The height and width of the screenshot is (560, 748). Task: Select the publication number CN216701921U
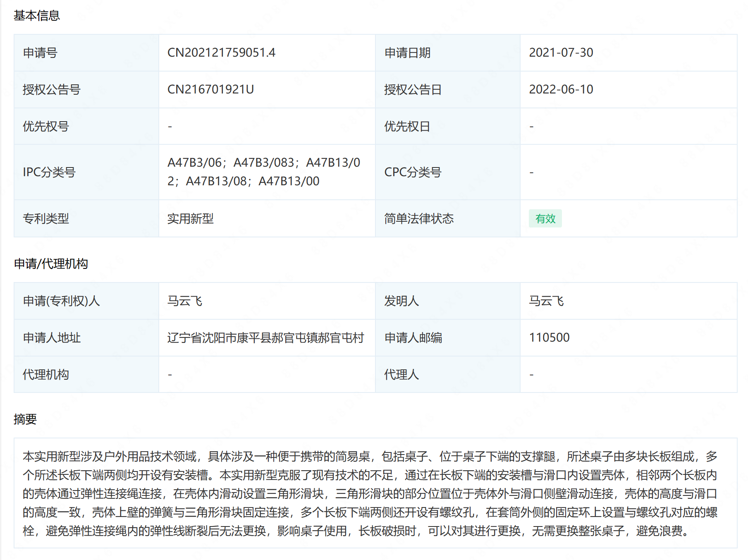(x=210, y=89)
